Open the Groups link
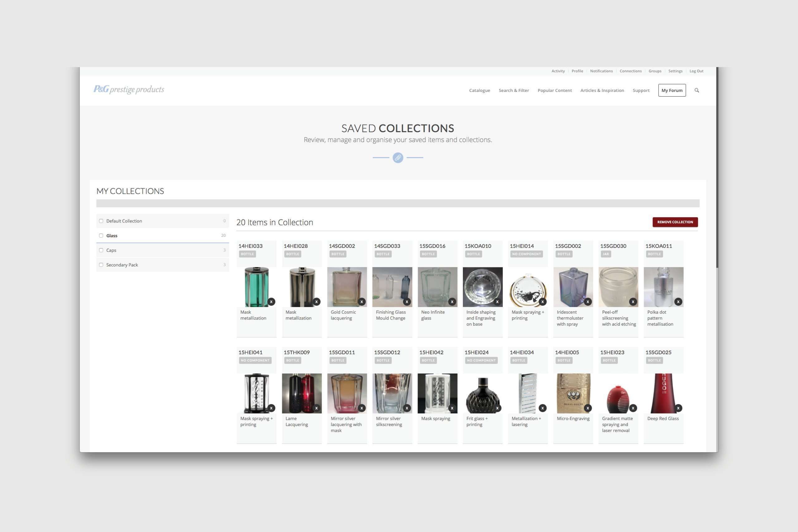Viewport: 798px width, 532px height. [655, 71]
